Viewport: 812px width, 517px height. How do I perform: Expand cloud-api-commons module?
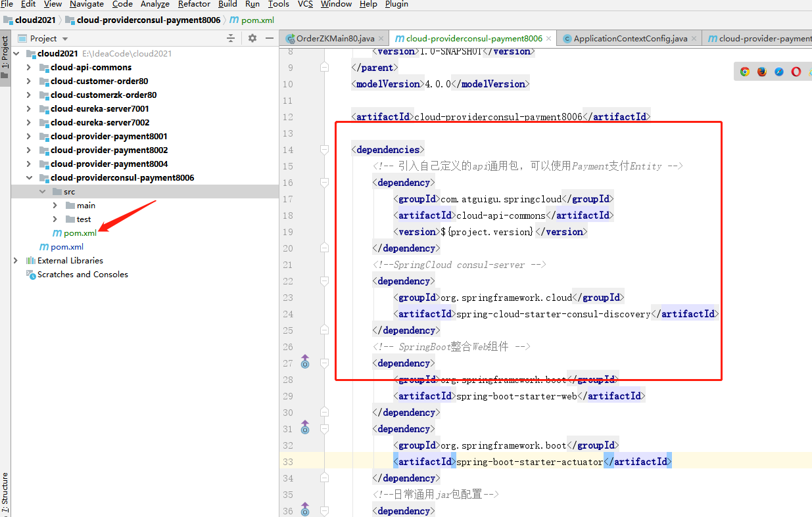tap(29, 68)
